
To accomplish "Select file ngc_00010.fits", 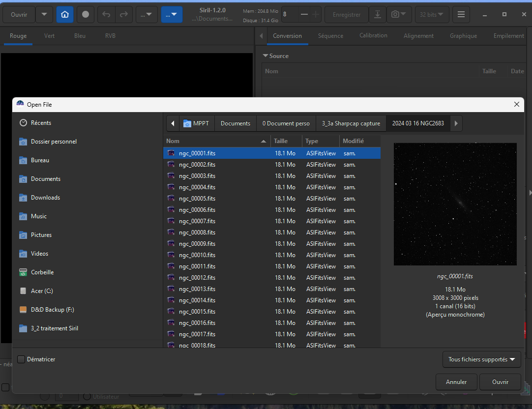I will pos(272,255).
